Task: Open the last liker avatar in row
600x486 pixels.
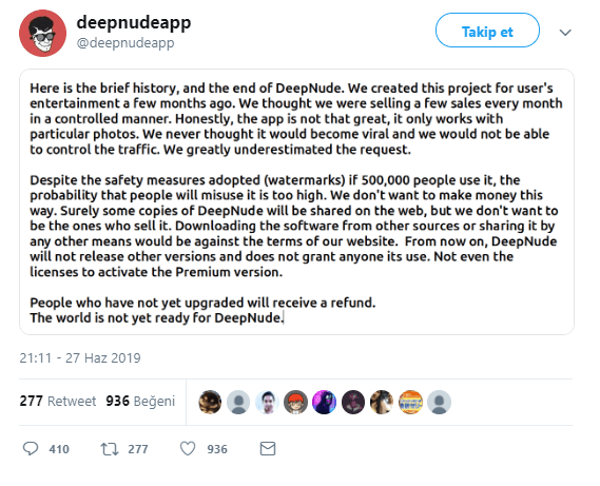Action: [439, 402]
